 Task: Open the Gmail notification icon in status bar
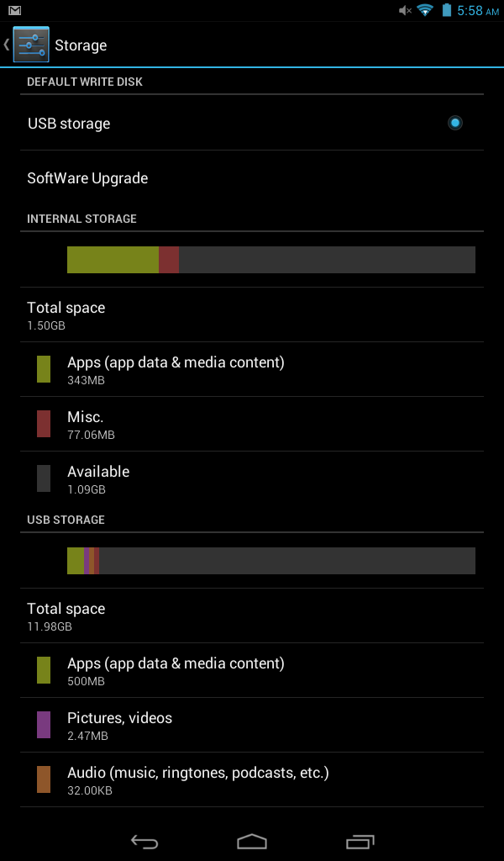[15, 10]
